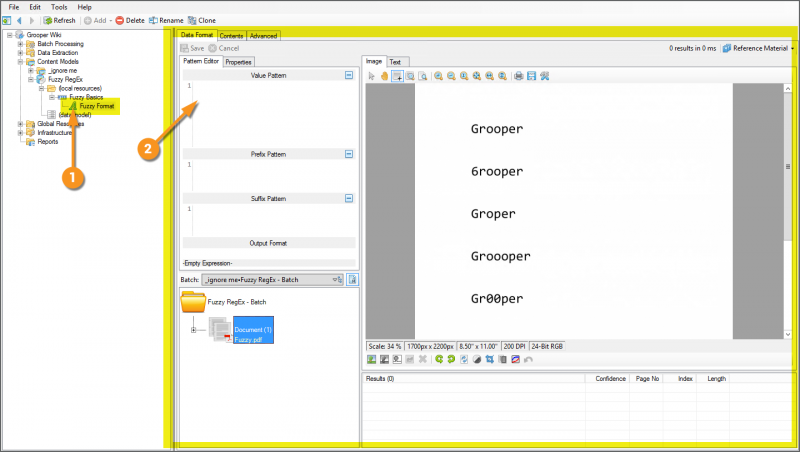This screenshot has width=800, height=452.
Task: Select the Image viewer tab
Action: pyautogui.click(x=374, y=61)
